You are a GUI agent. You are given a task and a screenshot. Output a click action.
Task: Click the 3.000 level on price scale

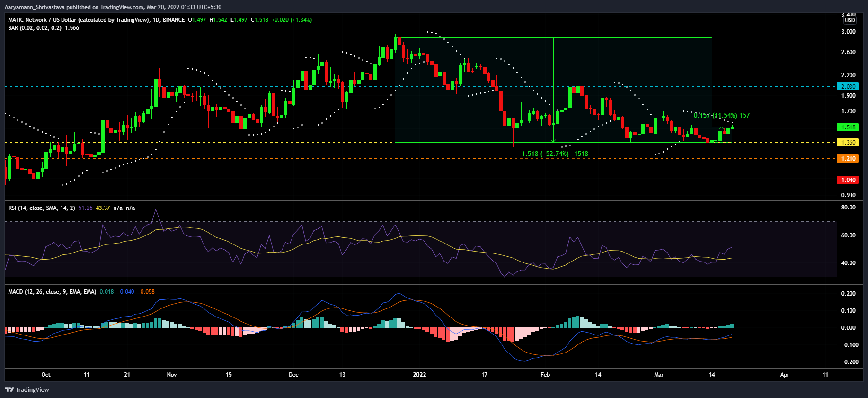849,32
